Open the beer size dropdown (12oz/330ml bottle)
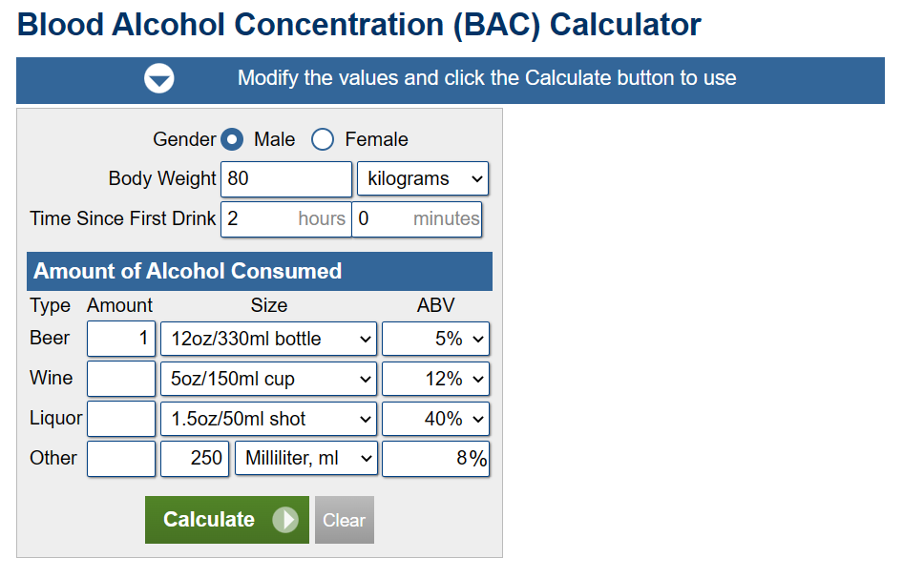The height and width of the screenshot is (579, 924). click(x=269, y=339)
